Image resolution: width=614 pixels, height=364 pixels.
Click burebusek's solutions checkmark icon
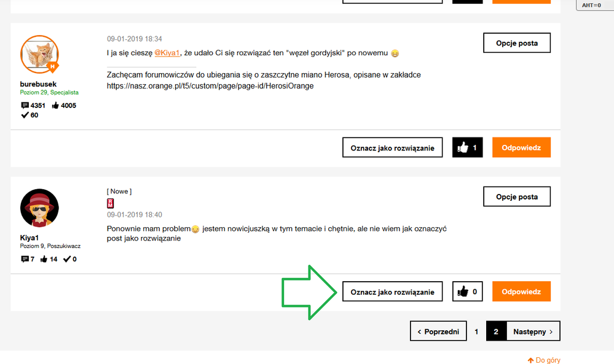click(x=25, y=115)
